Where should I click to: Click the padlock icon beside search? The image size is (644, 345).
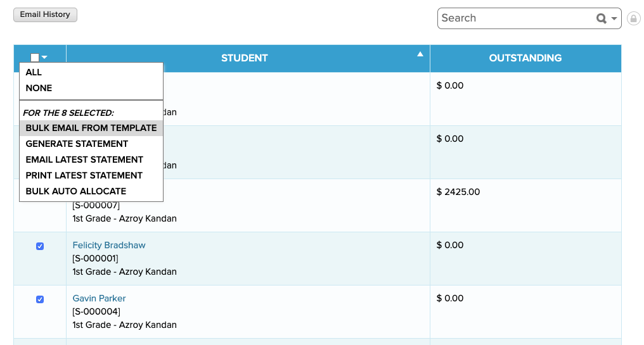[x=634, y=18]
